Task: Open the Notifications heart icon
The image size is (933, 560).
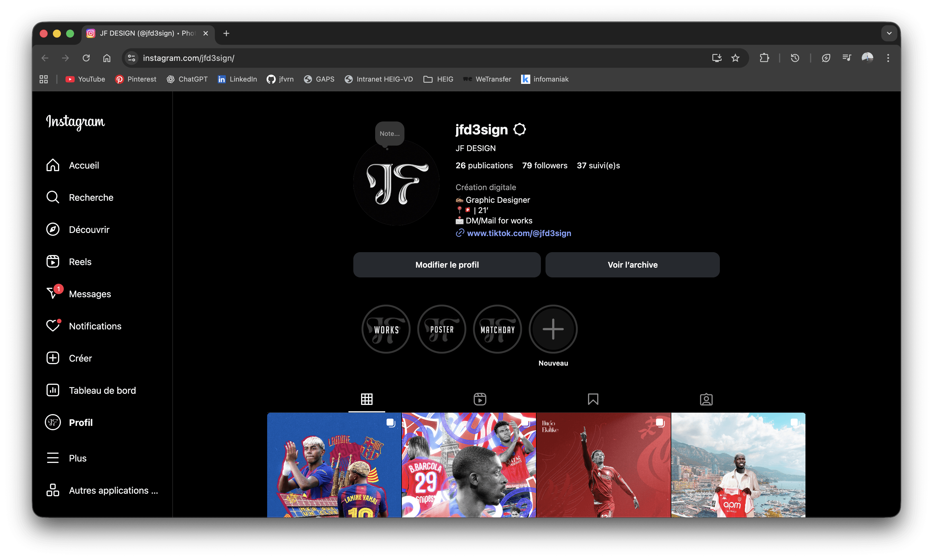Action: point(53,326)
